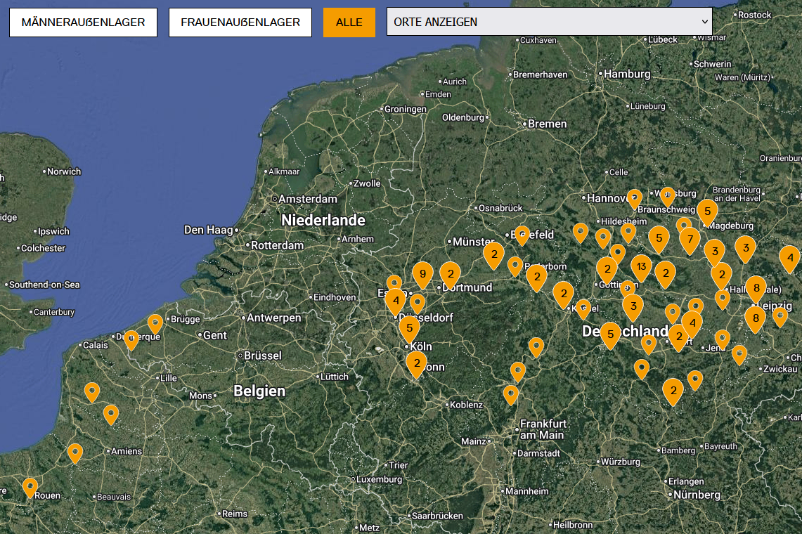Click the pin marker west of Amiens

click(x=75, y=452)
